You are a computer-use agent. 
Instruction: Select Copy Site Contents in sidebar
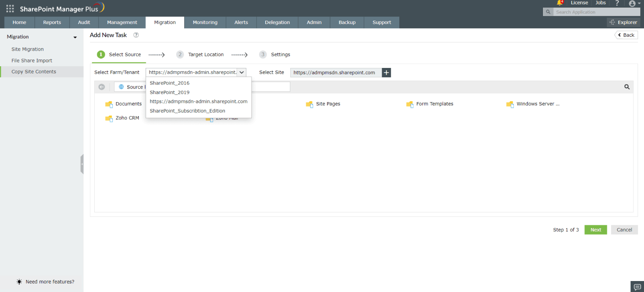tap(42, 72)
